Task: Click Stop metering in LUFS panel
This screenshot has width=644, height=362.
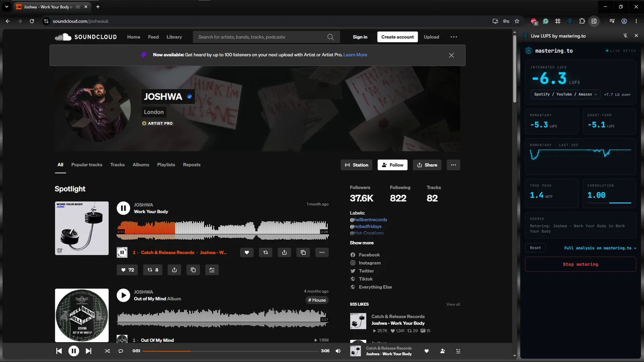Action: (580, 264)
